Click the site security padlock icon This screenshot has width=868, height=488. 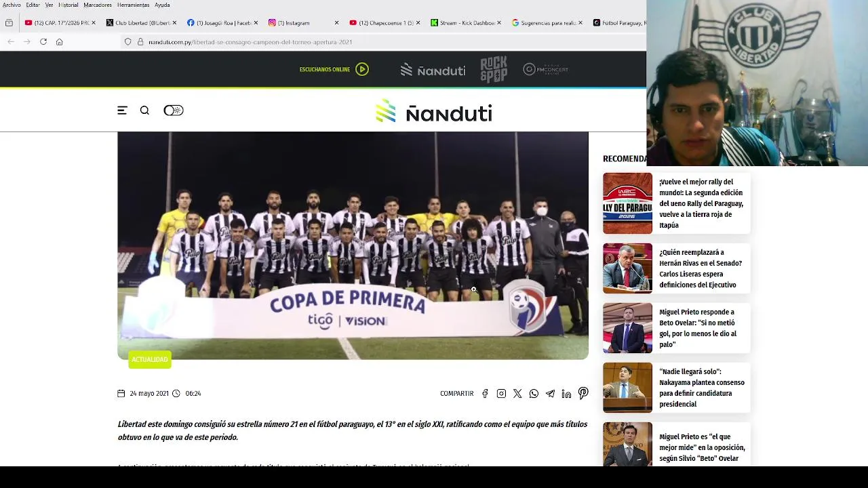point(140,41)
